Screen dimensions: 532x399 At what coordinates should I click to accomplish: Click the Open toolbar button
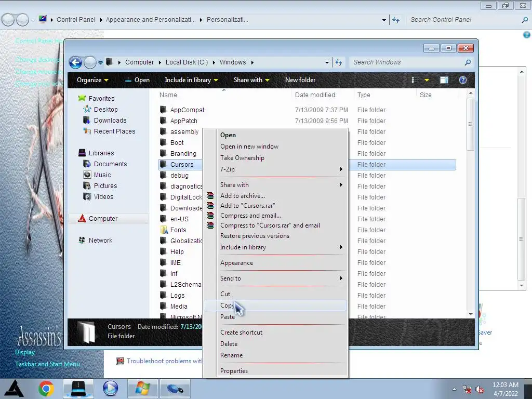pos(137,80)
